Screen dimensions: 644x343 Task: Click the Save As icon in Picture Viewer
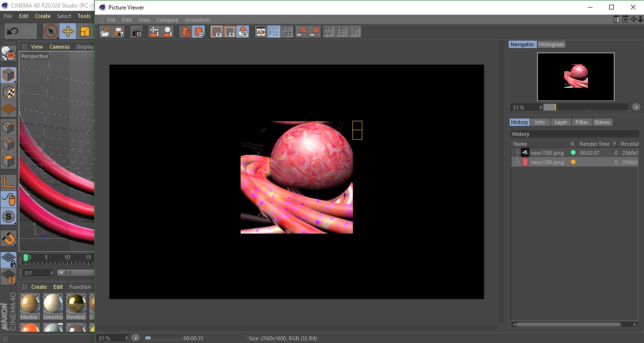[x=119, y=32]
